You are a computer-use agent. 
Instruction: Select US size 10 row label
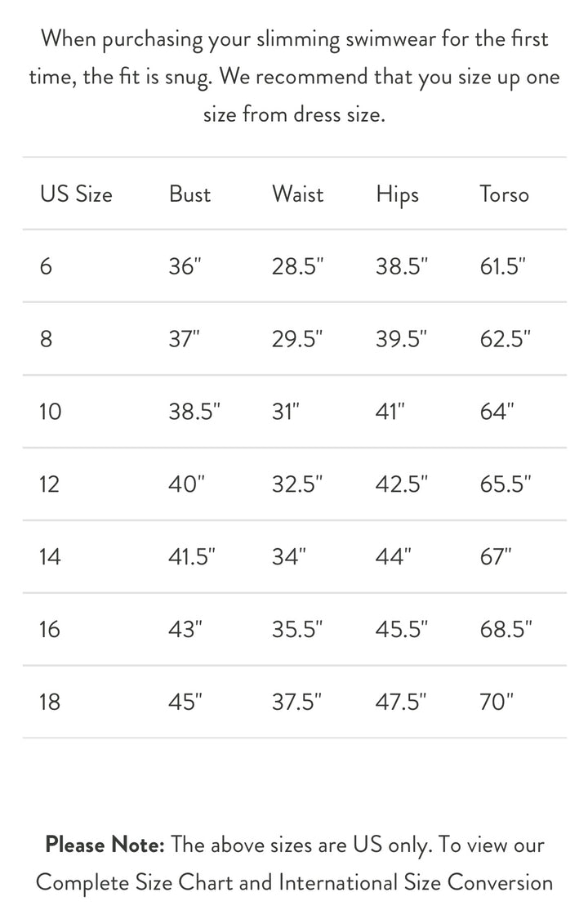tap(50, 411)
